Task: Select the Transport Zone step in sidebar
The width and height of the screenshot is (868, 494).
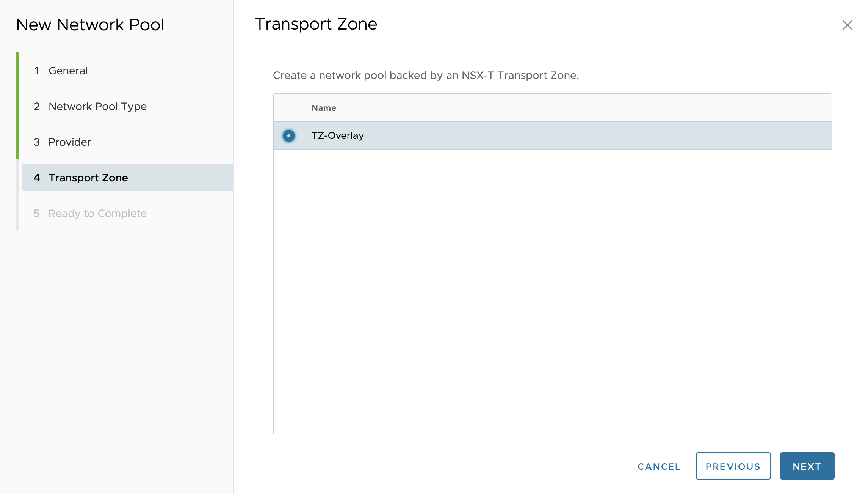Action: coord(88,178)
